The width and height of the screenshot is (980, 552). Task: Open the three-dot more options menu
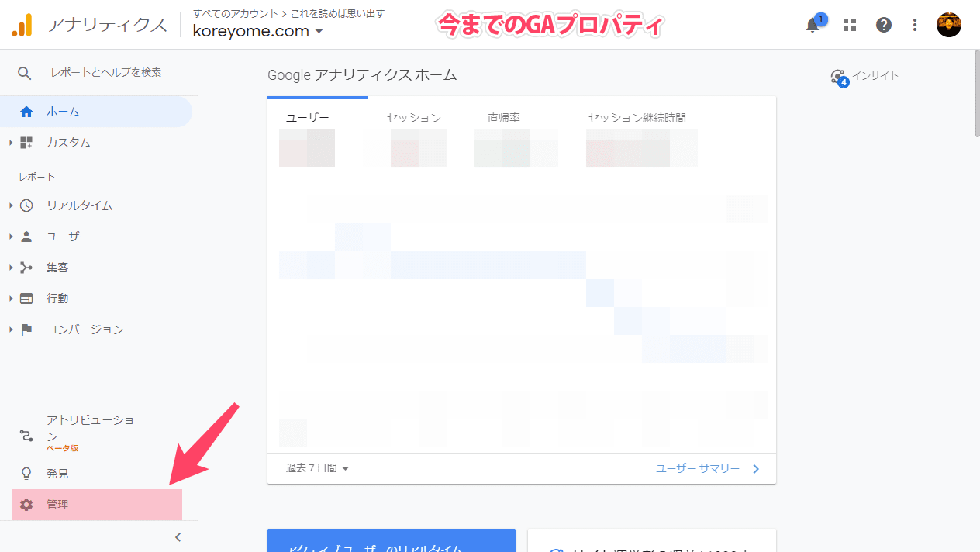point(915,25)
